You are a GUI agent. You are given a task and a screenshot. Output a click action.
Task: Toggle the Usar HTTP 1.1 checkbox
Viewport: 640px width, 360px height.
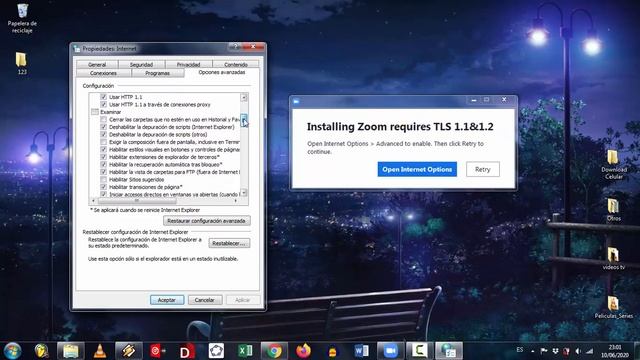click(x=104, y=97)
